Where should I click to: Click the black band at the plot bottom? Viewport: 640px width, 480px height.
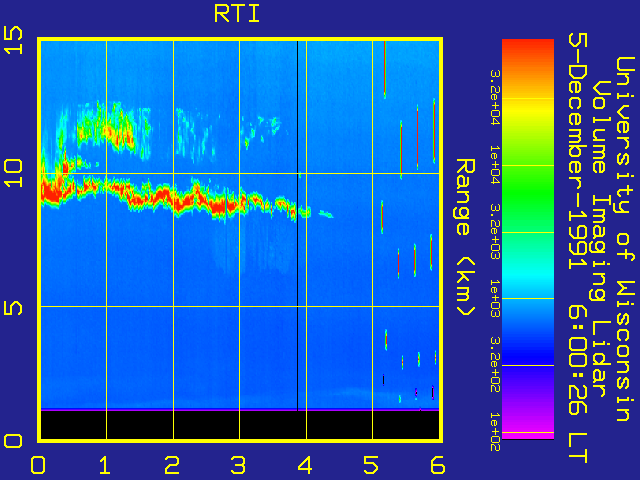[240, 425]
